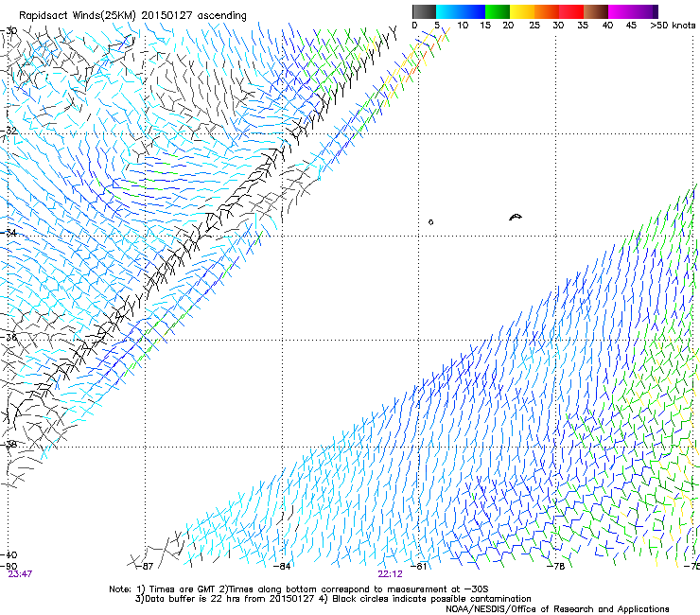Click the longitude label '-84'

pyautogui.click(x=283, y=567)
